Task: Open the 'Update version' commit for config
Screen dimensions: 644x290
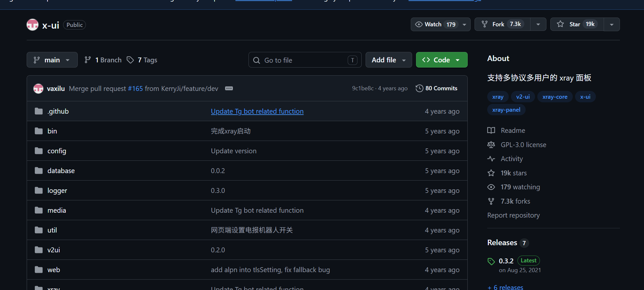Action: point(234,151)
